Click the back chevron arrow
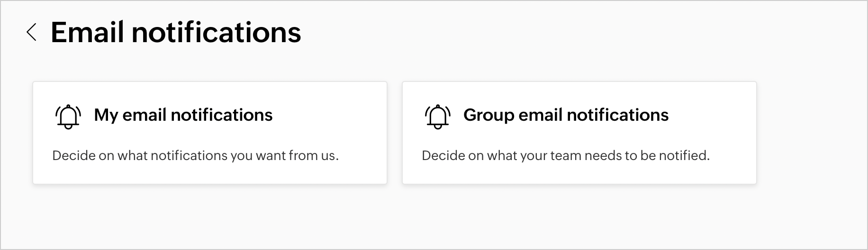 (31, 33)
